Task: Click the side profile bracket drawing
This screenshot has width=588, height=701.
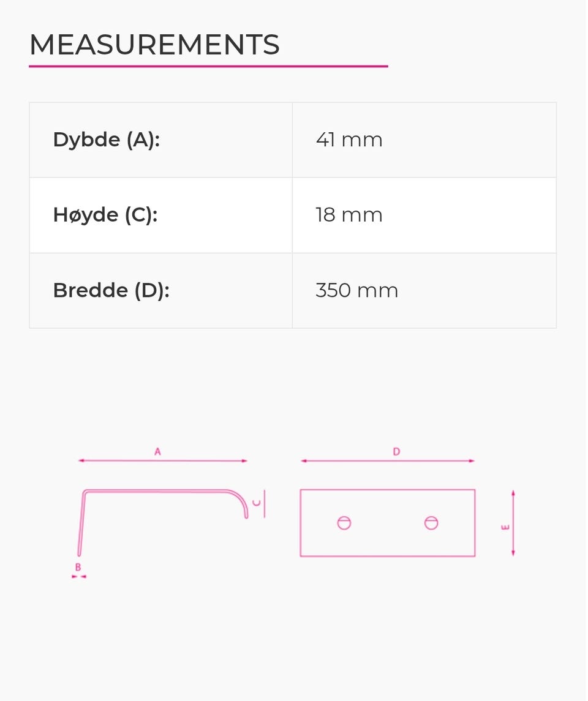Action: click(x=159, y=491)
